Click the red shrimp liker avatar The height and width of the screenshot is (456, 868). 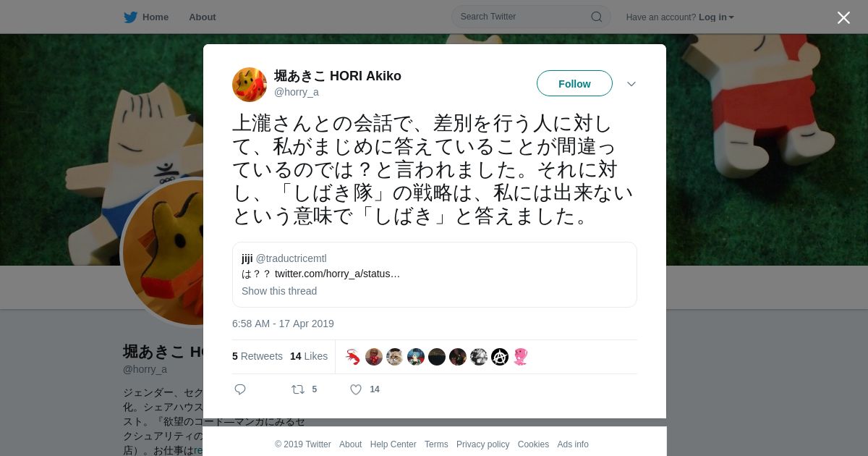click(353, 357)
